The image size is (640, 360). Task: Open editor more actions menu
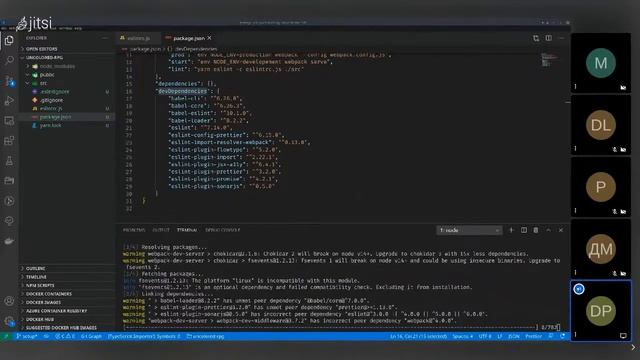point(561,38)
